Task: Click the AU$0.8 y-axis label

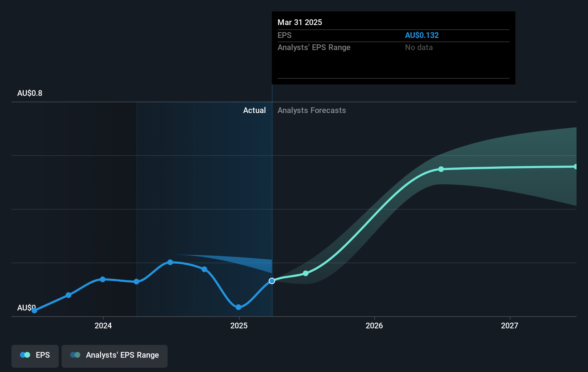Action: tap(30, 93)
